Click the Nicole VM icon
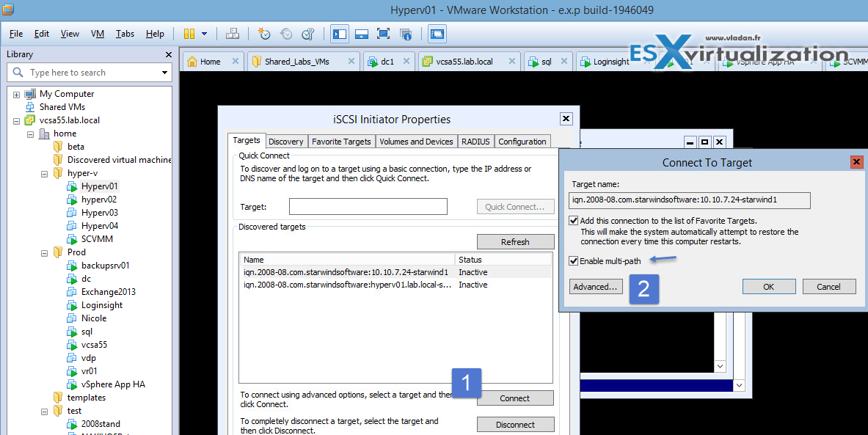This screenshot has width=868, height=435. coord(72,318)
